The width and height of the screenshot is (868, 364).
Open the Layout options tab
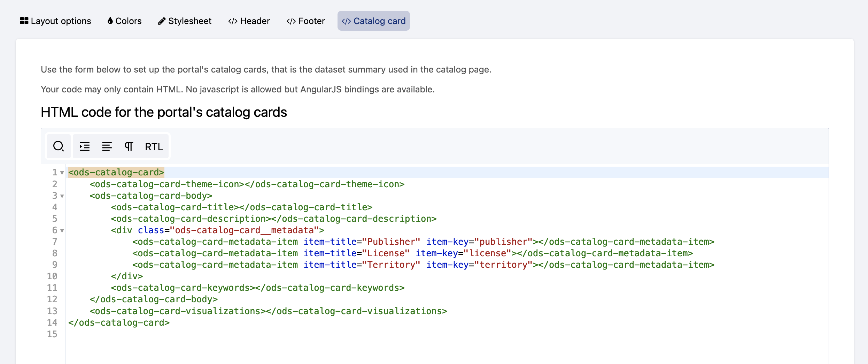pos(56,21)
